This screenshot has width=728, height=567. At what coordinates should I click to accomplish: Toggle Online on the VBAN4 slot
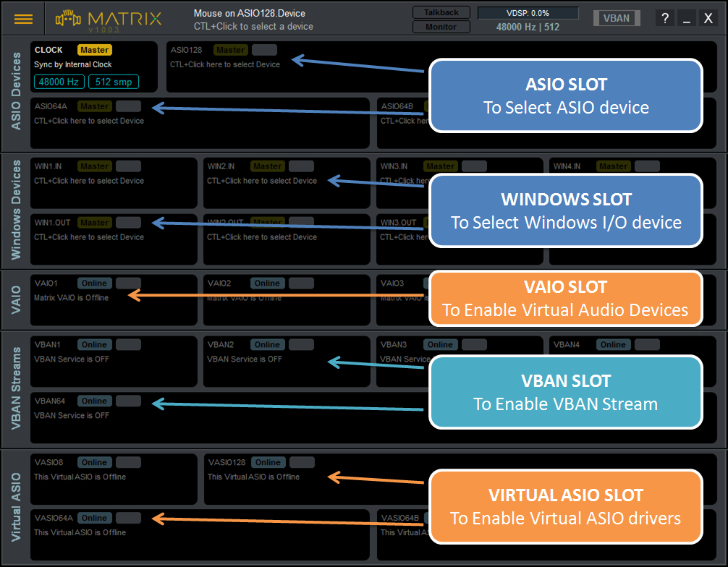[614, 345]
